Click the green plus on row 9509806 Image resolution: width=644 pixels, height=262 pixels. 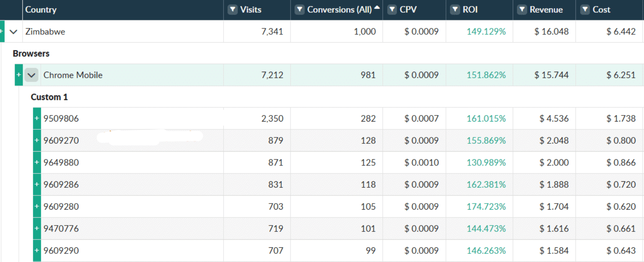coord(37,119)
